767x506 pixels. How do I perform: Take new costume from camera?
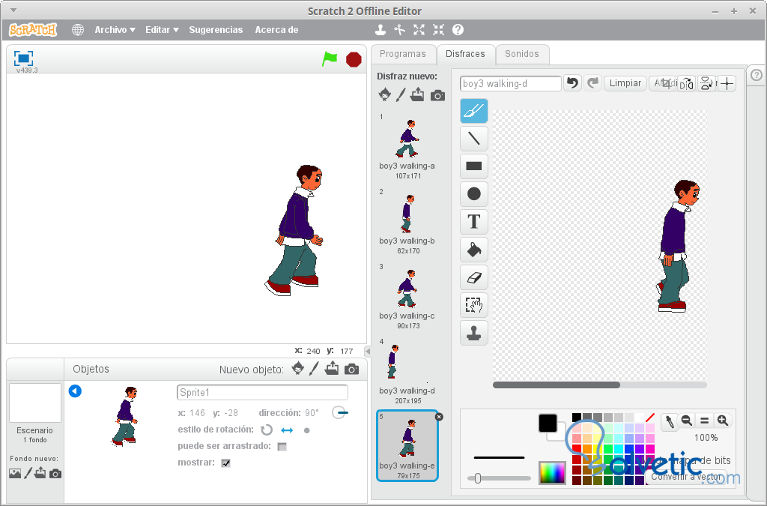point(438,95)
